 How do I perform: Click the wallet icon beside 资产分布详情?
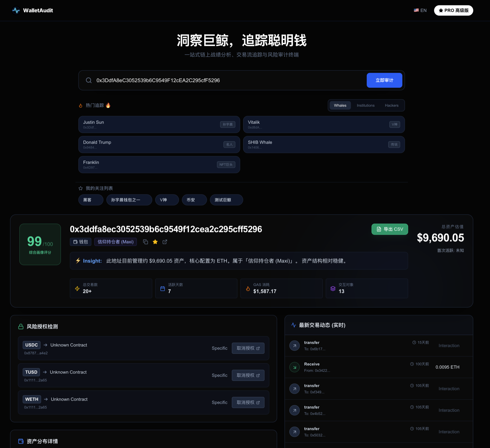pyautogui.click(x=21, y=441)
